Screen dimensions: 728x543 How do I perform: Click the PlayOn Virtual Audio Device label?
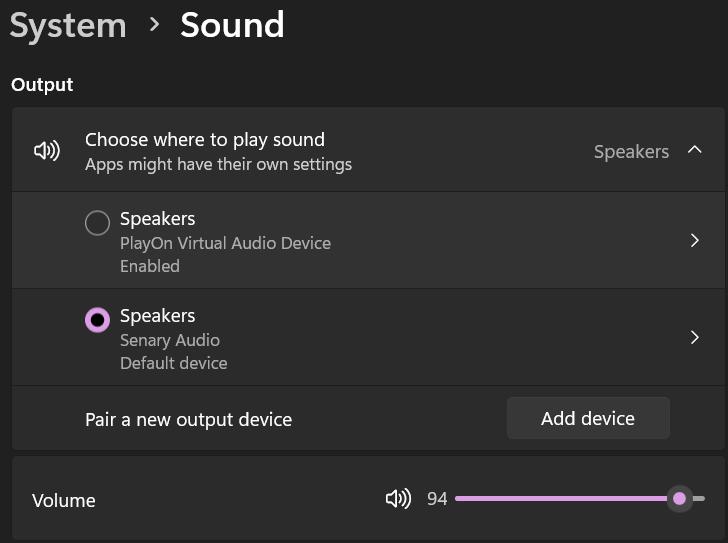[x=225, y=243]
